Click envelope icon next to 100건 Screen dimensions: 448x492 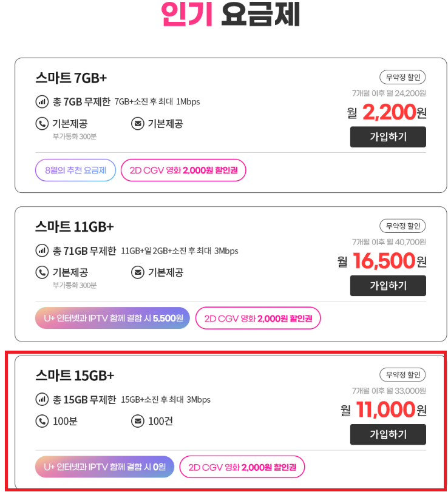click(138, 421)
